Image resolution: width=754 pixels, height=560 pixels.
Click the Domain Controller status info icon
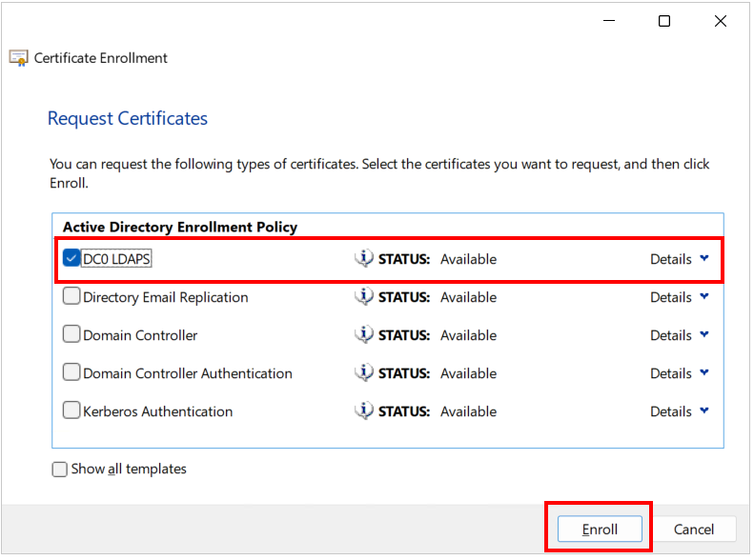coord(364,334)
